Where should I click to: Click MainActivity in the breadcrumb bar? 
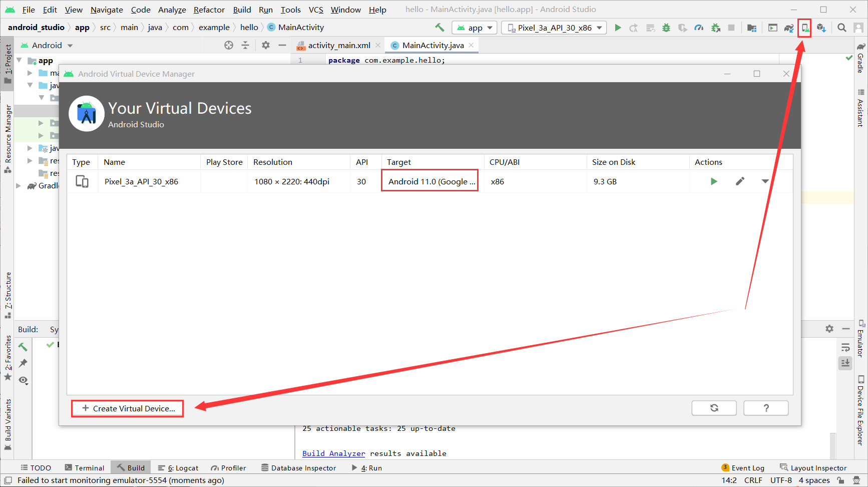(x=296, y=27)
